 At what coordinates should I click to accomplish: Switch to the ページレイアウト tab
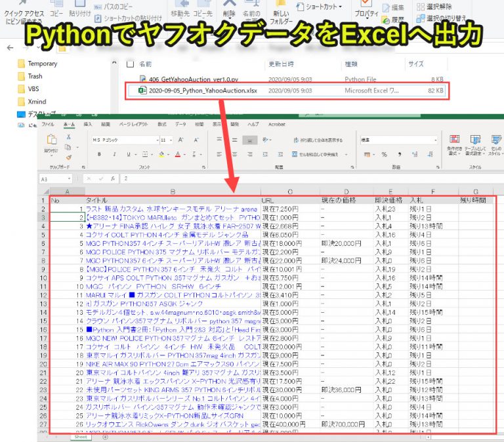pos(133,125)
